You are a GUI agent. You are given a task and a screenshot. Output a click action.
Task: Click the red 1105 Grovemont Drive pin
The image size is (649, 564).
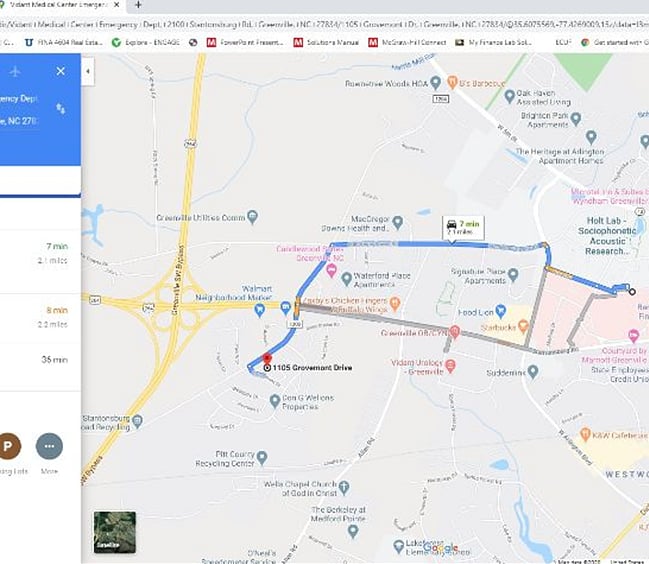[x=267, y=358]
